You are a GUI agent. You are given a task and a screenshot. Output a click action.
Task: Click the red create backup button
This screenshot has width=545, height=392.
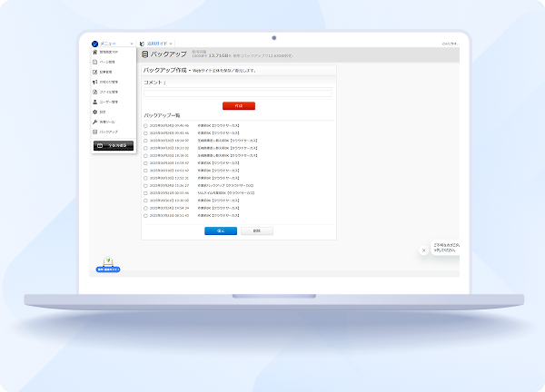tap(239, 105)
